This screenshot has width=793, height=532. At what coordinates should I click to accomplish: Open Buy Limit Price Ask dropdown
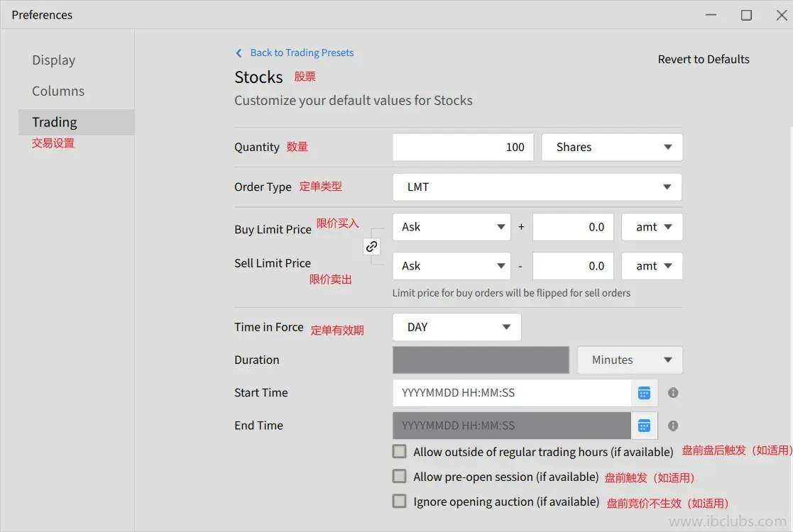coord(451,227)
